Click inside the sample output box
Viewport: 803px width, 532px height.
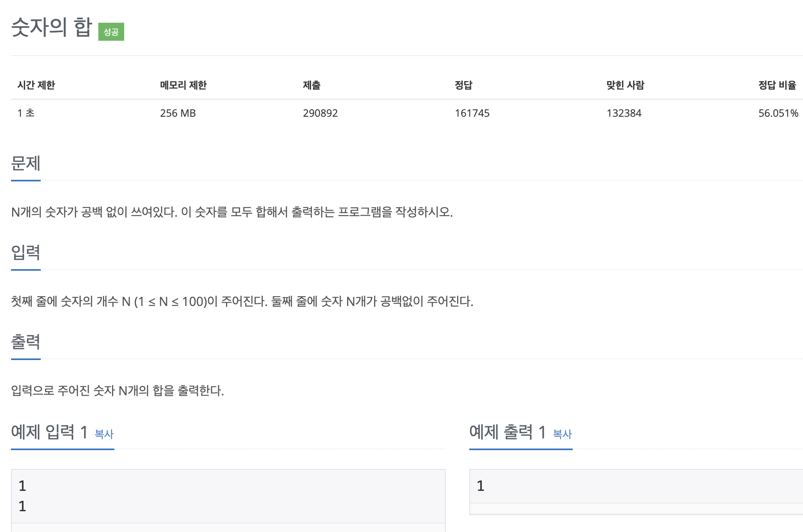[635, 486]
